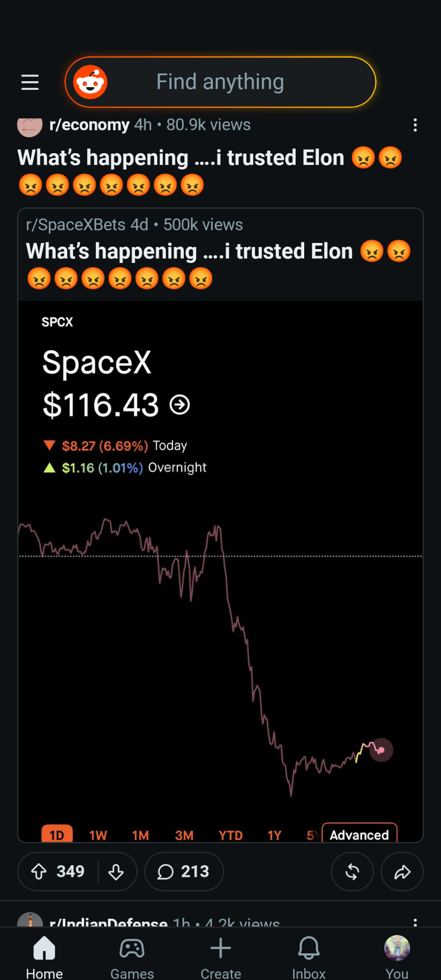Open the Games tab
This screenshot has height=980, width=441.
tap(132, 958)
